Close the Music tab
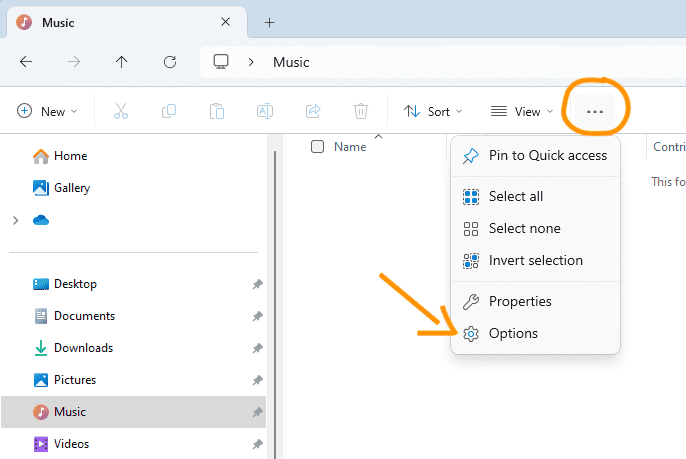Viewport: 686px width, 459px height. 225,22
